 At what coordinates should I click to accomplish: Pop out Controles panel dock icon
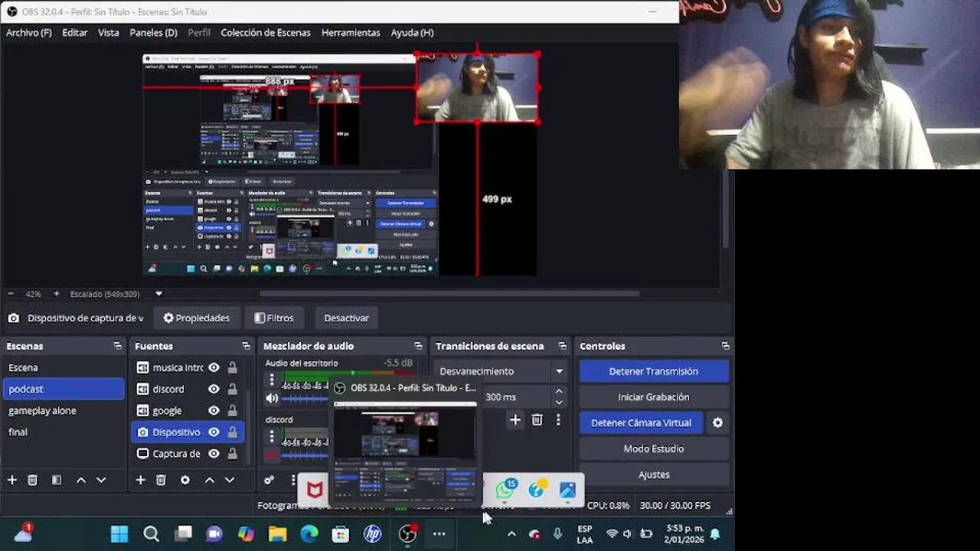[x=725, y=346]
